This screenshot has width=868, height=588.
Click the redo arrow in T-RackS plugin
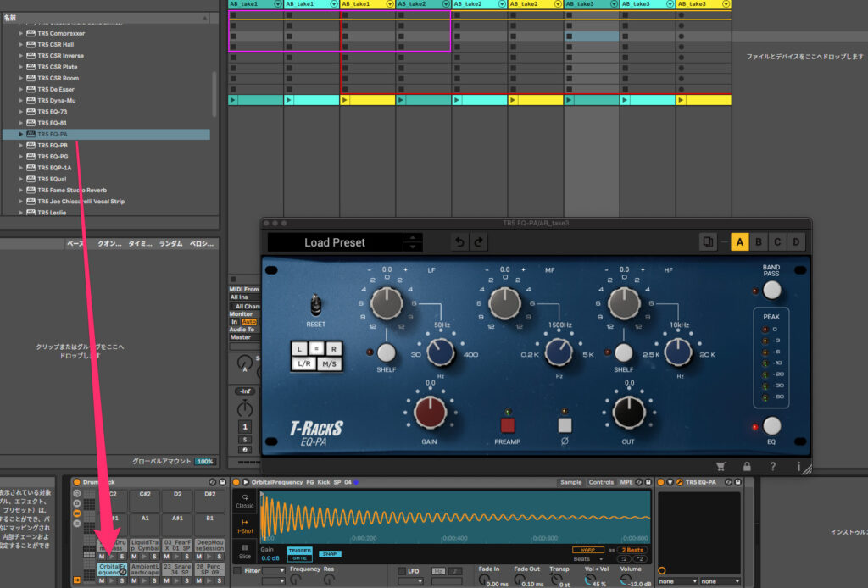479,242
